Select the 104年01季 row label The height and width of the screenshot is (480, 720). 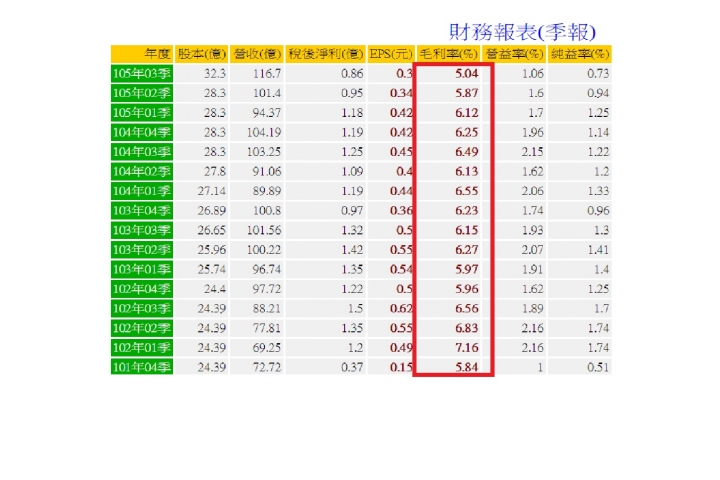[142, 191]
